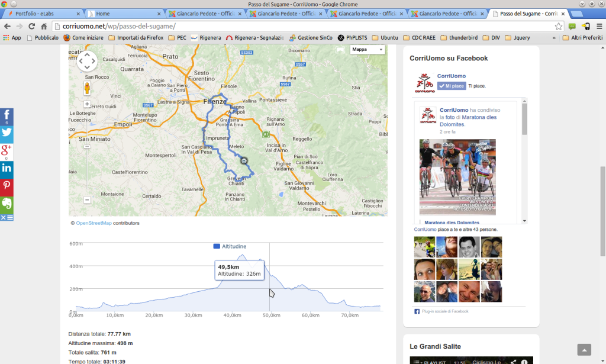Open the browser home page icon
The image size is (606, 364).
tap(44, 26)
